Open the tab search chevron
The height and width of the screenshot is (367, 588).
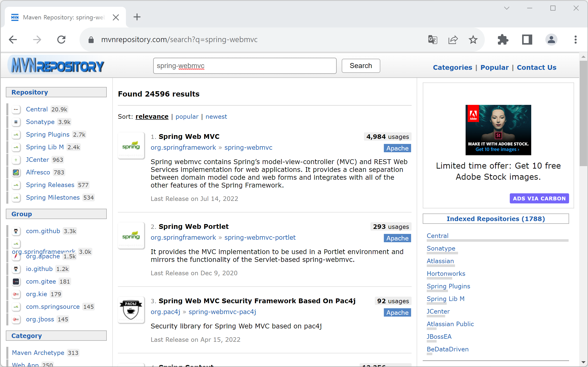tap(506, 8)
